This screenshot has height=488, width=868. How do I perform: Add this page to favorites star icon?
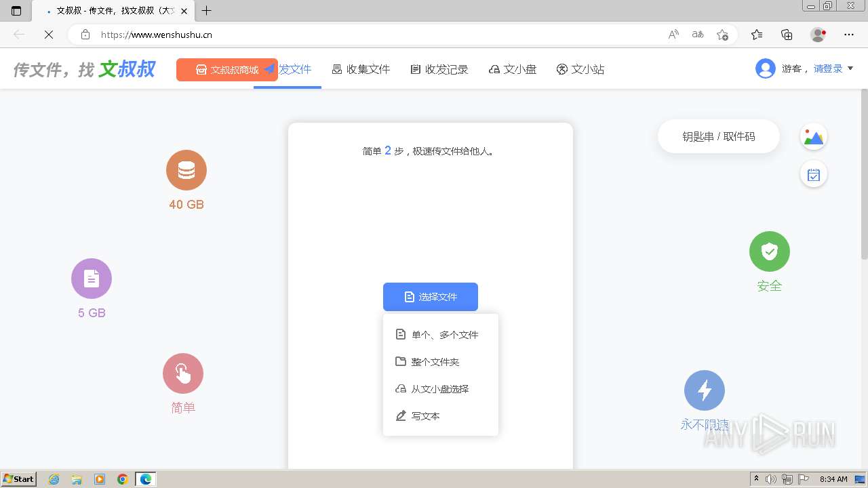coord(723,35)
